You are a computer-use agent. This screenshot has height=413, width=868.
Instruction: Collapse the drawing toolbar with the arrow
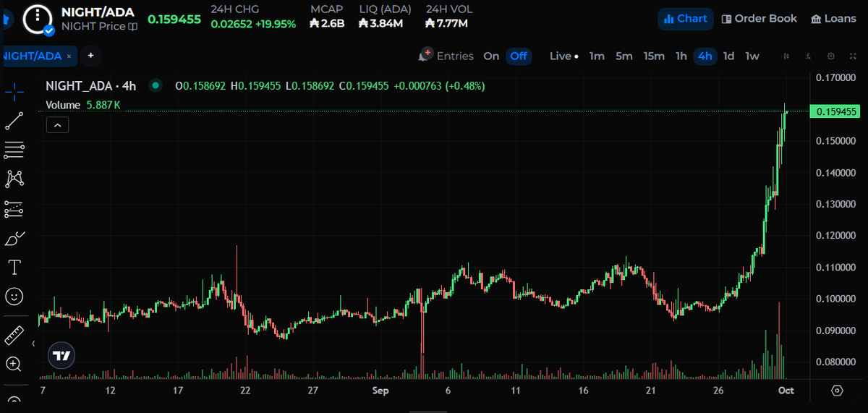tap(34, 344)
